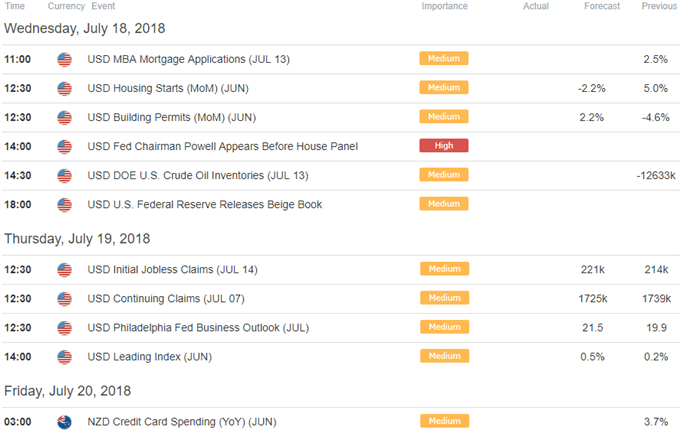Viewport: 680px width, 436px height.
Task: Click the New Zealand flag beside Credit Card Spending
Action: point(64,422)
